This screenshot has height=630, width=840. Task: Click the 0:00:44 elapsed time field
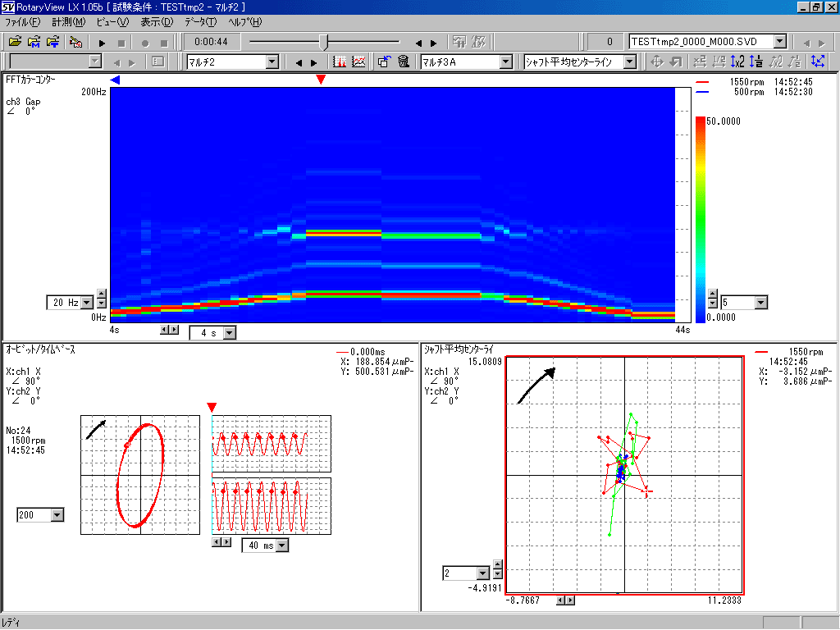(x=211, y=42)
